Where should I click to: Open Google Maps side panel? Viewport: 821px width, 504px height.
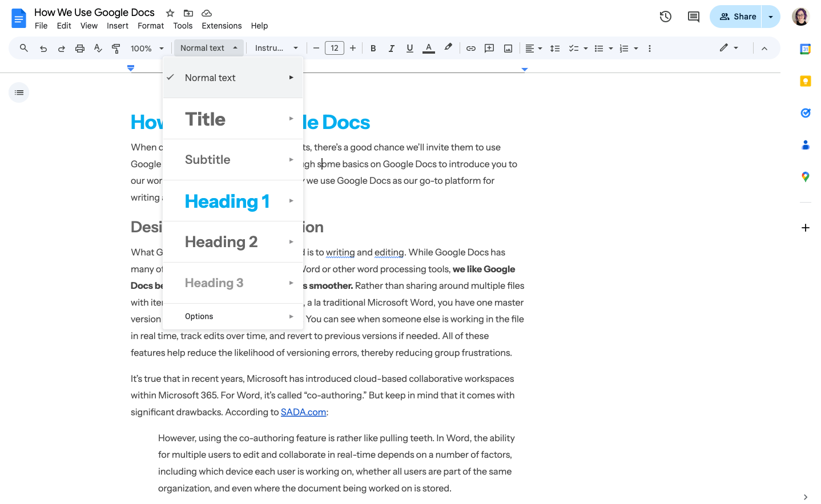[x=806, y=177]
